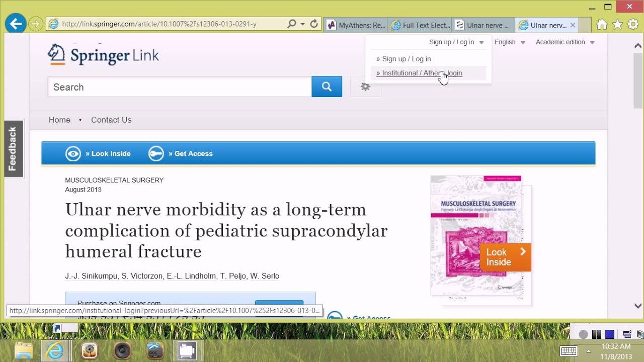This screenshot has height=362, width=644.
Task: Open the speaker app taskbar icon
Action: pos(122,350)
